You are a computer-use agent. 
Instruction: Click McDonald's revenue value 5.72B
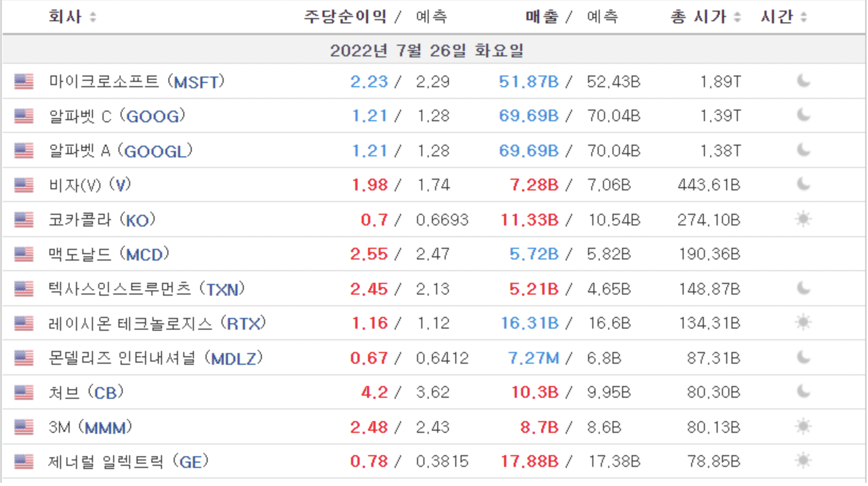pos(534,255)
